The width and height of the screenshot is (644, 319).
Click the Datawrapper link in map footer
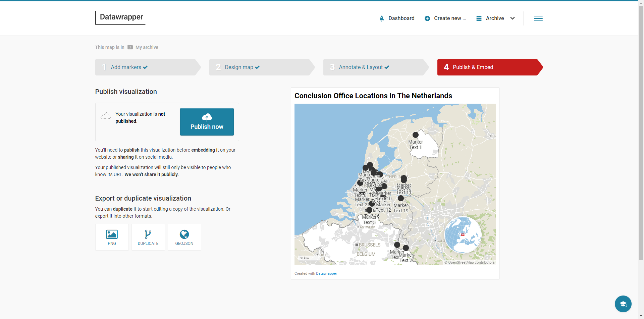pyautogui.click(x=326, y=273)
